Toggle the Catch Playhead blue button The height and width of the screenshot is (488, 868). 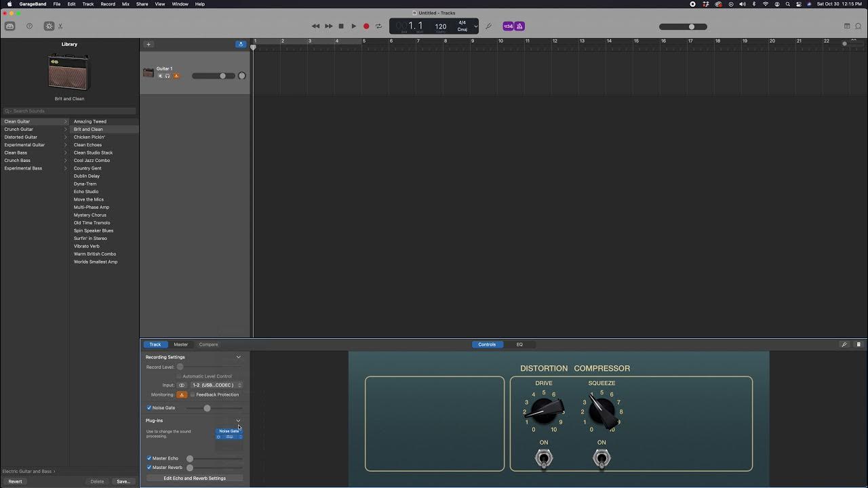[x=241, y=45]
